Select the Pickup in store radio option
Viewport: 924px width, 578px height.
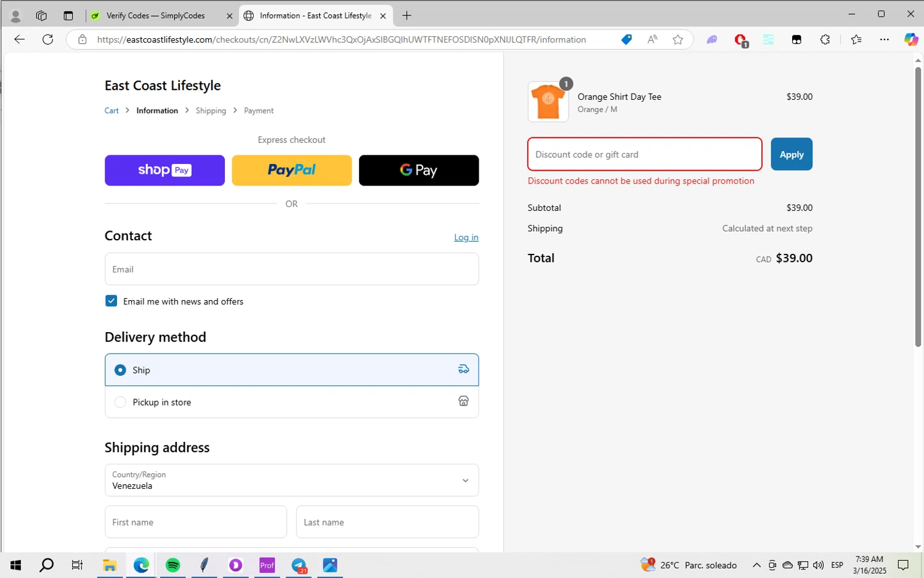click(120, 402)
